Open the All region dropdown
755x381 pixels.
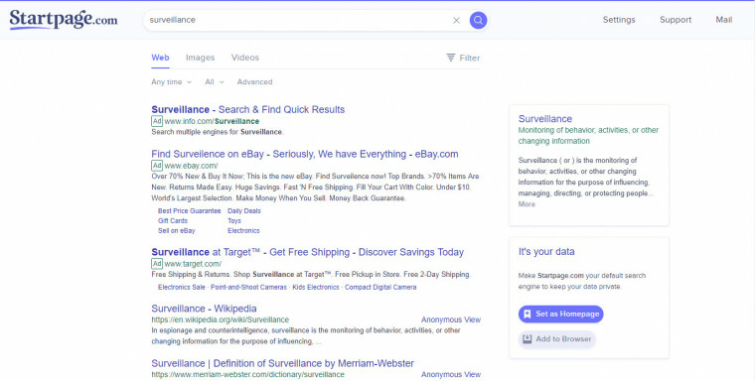coord(214,82)
